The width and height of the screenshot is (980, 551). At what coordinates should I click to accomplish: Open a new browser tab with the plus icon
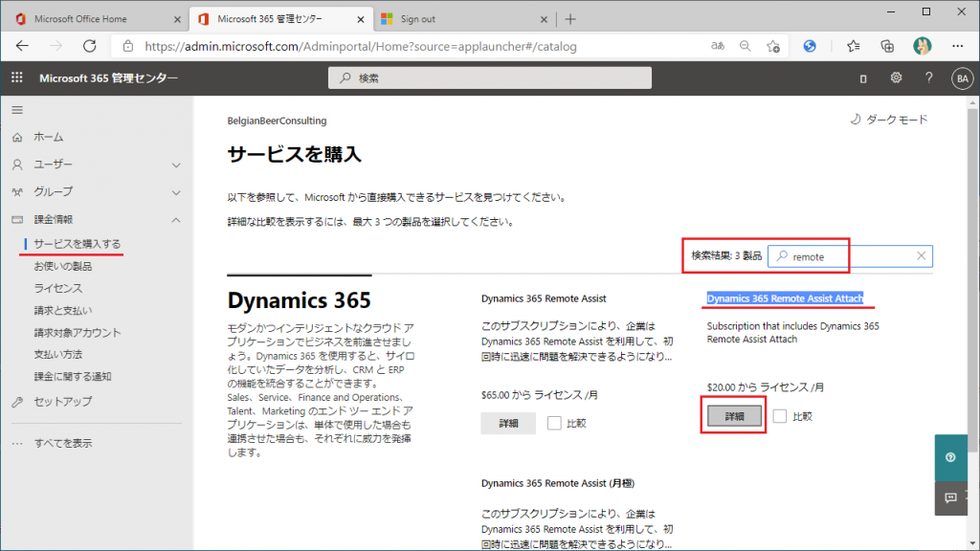coord(570,19)
